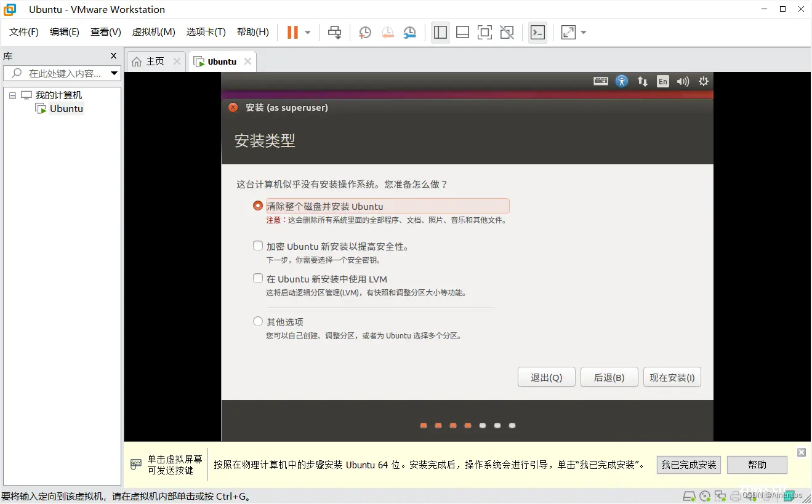The width and height of the screenshot is (812, 504).
Task: Click the En input language indicator
Action: pos(662,81)
